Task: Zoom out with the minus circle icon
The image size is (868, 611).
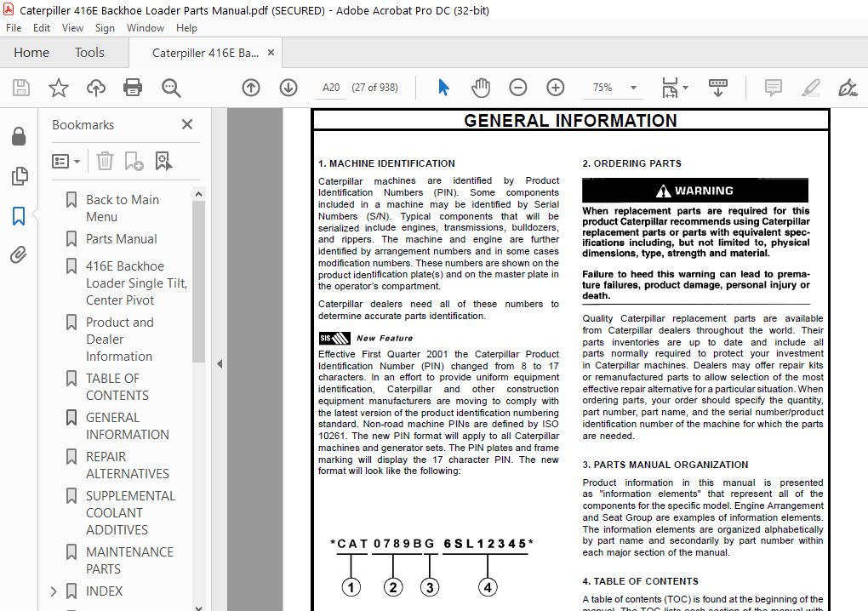Action: pyautogui.click(x=518, y=88)
